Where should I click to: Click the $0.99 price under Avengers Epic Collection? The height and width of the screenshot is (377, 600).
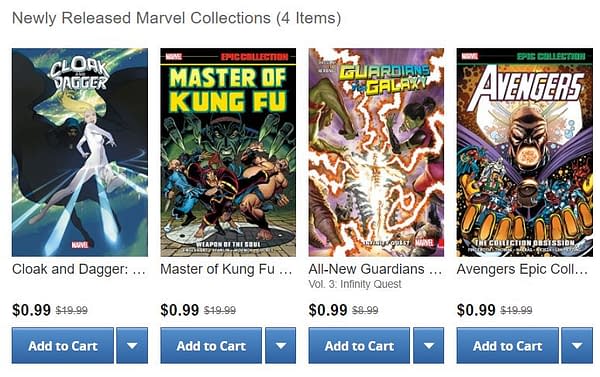pyautogui.click(x=476, y=310)
